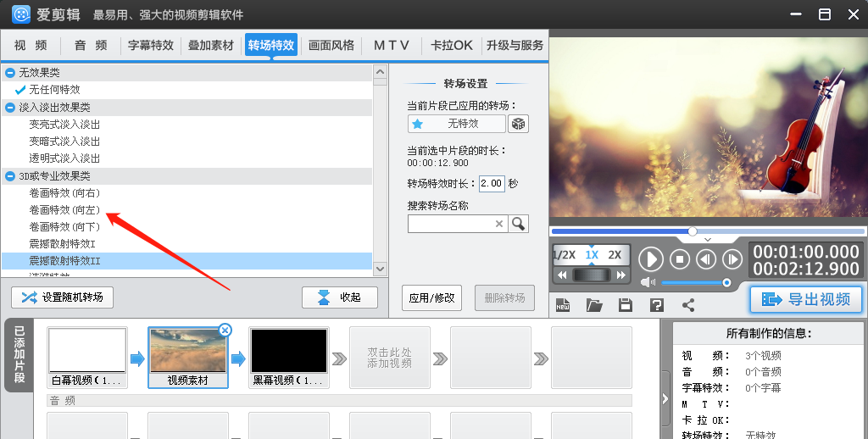Click the rewind jog arrows
The image size is (868, 439).
(562, 275)
